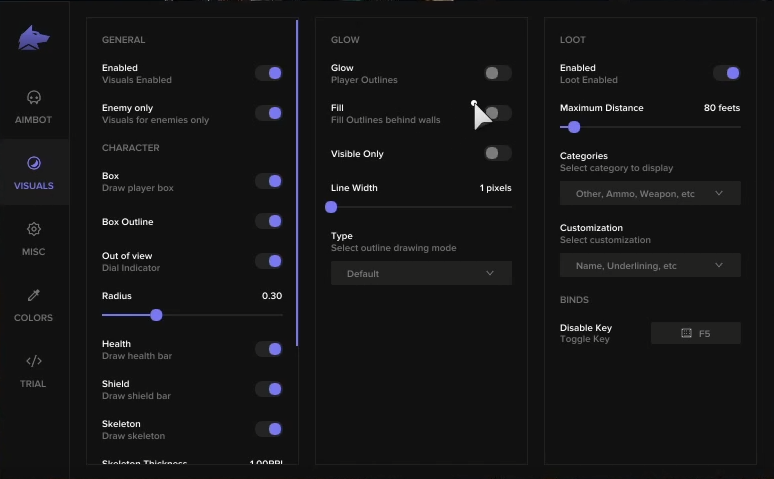Click the wolf logo icon
This screenshot has height=479, width=774.
point(33,39)
